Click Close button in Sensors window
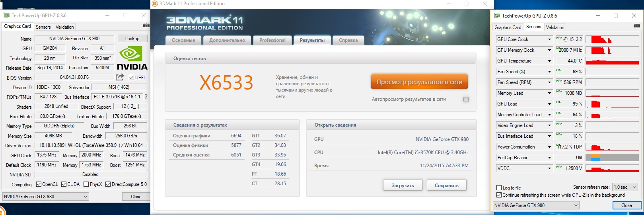644x215 pixels. tap(626, 205)
